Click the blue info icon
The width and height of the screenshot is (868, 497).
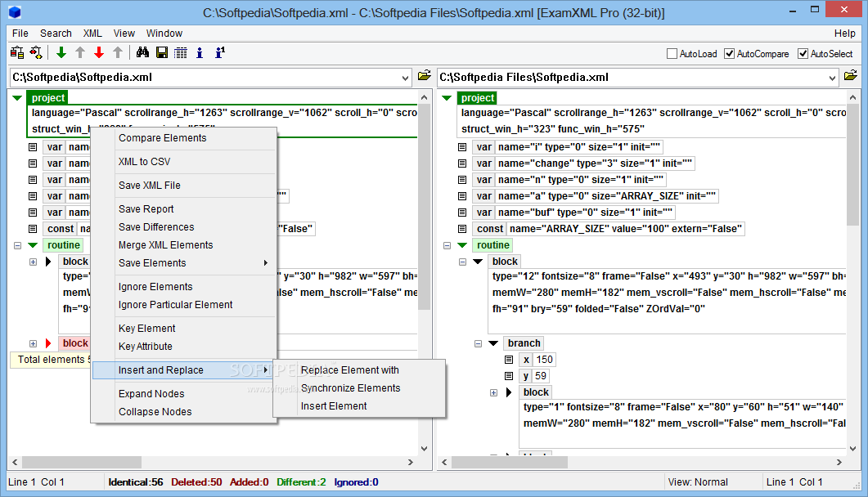tap(200, 52)
